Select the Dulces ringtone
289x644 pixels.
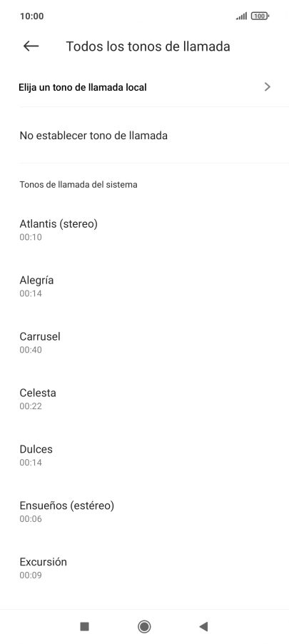click(x=144, y=455)
